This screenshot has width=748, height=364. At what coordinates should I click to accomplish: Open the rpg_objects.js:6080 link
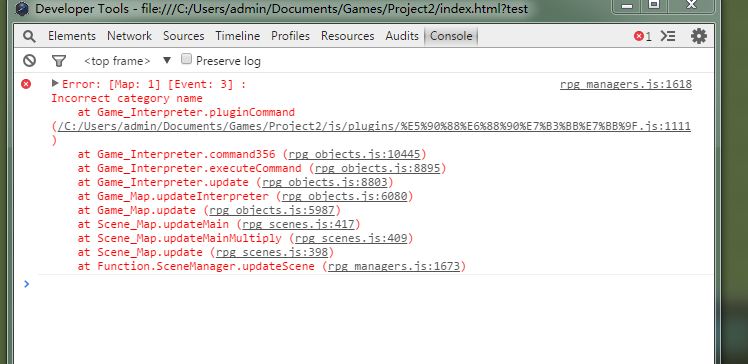pyautogui.click(x=344, y=196)
